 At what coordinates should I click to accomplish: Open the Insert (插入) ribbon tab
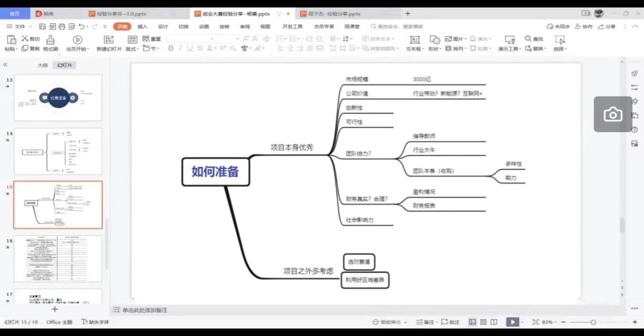coord(142,27)
